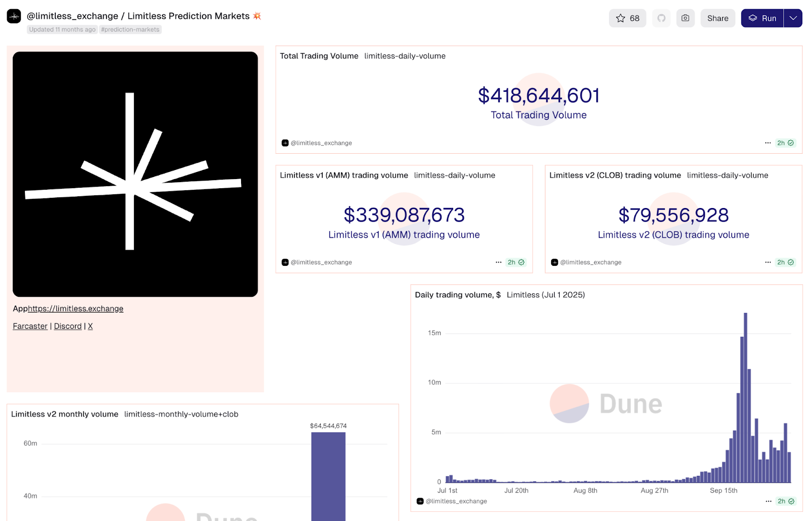
Task: Click the camera screenshot icon
Action: click(x=685, y=18)
